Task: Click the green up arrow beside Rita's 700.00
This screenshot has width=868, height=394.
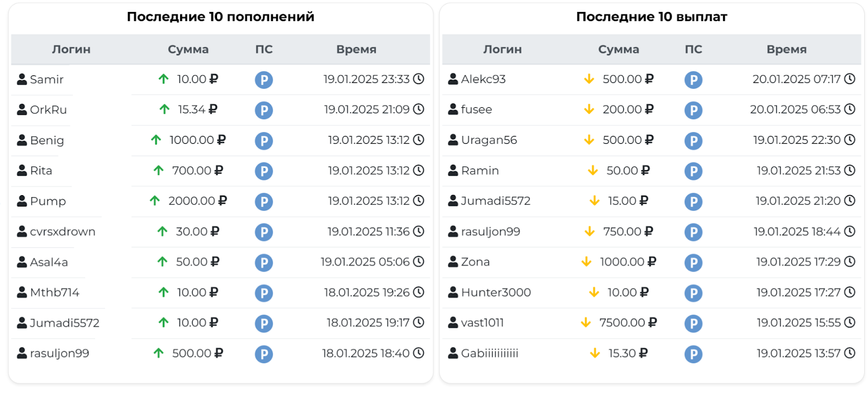Action: tap(158, 171)
